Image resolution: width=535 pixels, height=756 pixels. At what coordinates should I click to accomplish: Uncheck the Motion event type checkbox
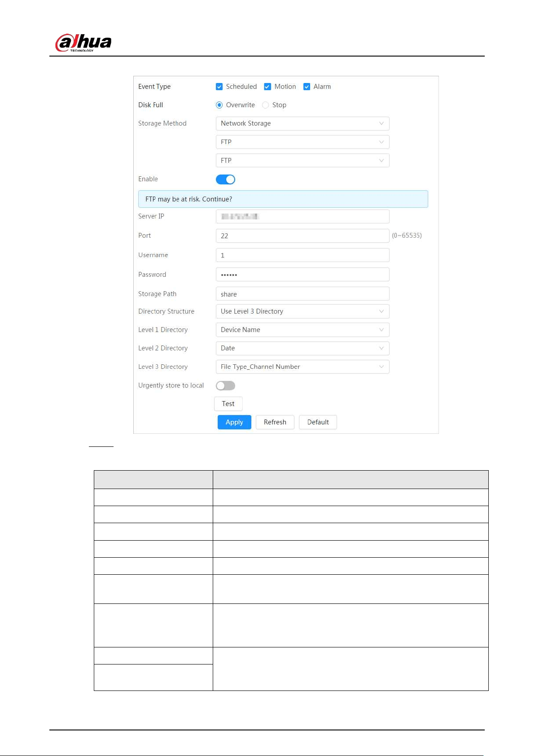(x=267, y=87)
